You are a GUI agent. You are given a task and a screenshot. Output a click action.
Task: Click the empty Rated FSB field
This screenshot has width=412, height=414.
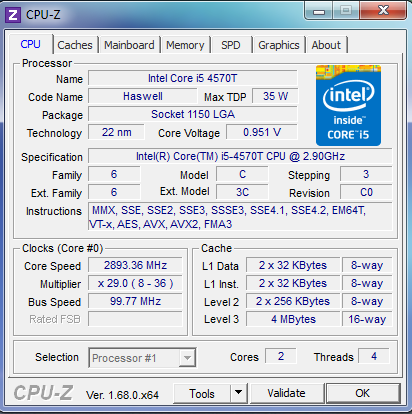pos(135,319)
